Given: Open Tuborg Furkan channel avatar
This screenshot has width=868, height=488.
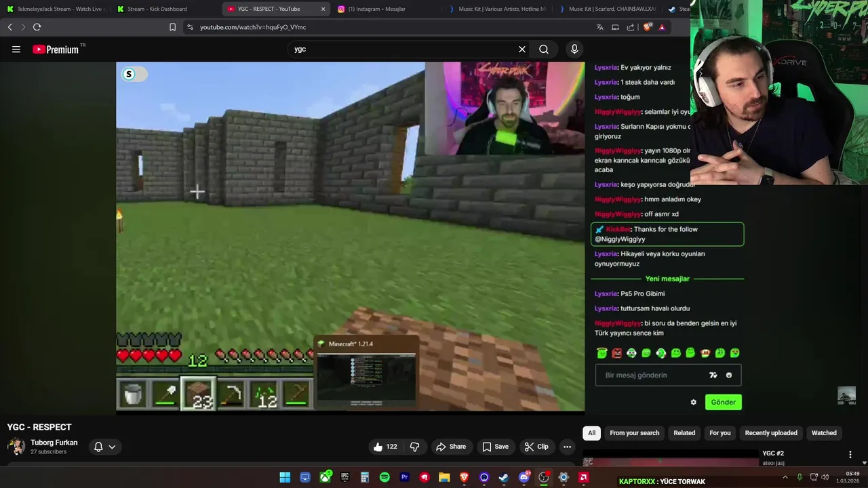Looking at the screenshot, I should pyautogui.click(x=16, y=447).
